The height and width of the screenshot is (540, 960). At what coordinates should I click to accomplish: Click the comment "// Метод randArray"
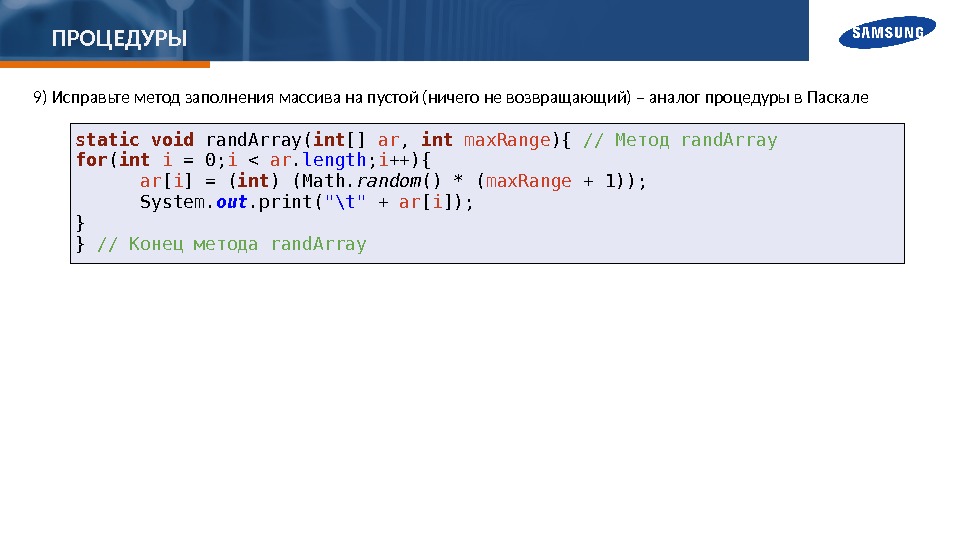(x=680, y=140)
